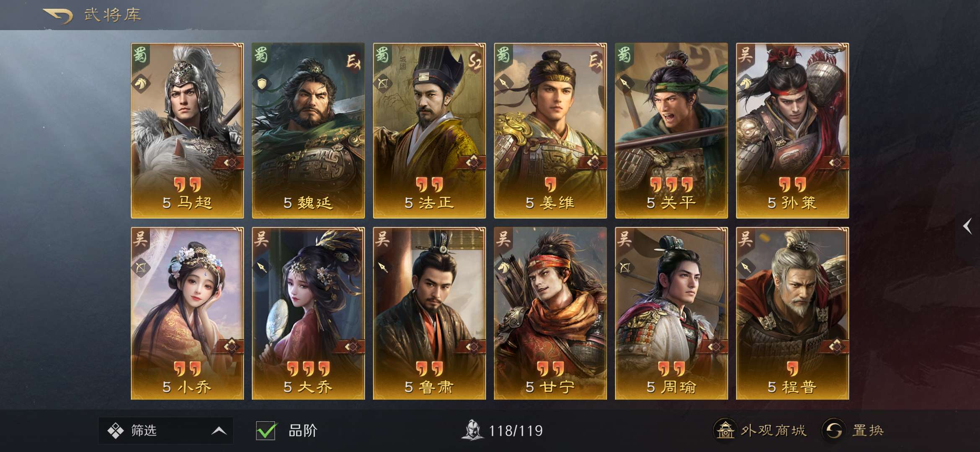Click the general count icon beside 118/119
Viewport: 980px width, 452px height.
(472, 430)
